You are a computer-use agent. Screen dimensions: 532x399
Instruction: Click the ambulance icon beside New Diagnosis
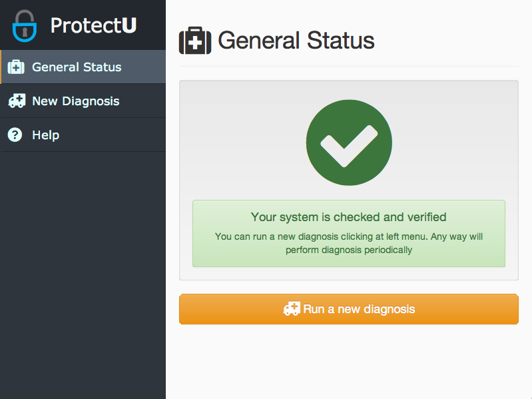tap(16, 101)
